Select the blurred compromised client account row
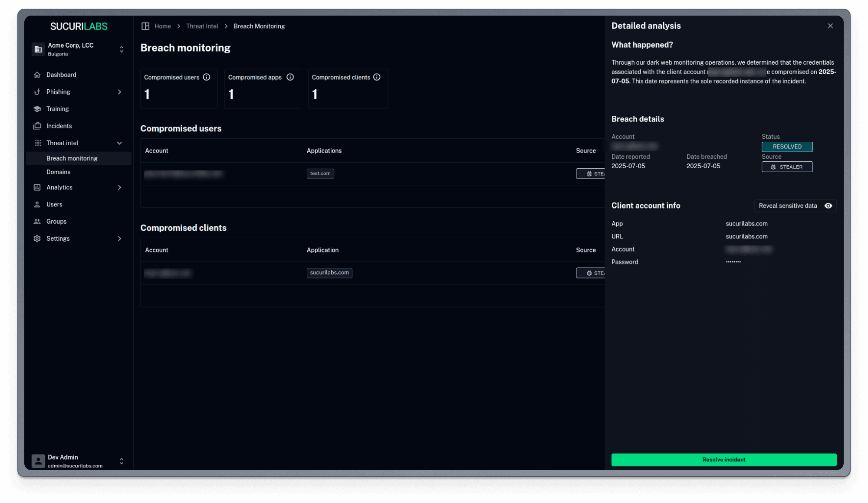The image size is (868, 503). (x=372, y=273)
